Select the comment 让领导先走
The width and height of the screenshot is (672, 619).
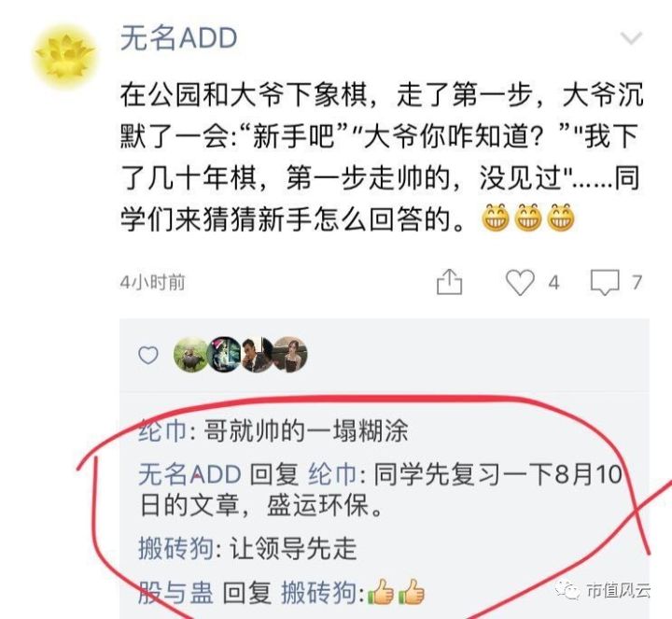click(x=293, y=548)
